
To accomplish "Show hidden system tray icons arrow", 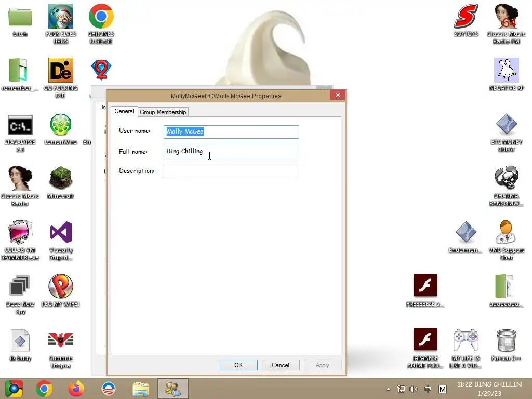I will (388, 389).
